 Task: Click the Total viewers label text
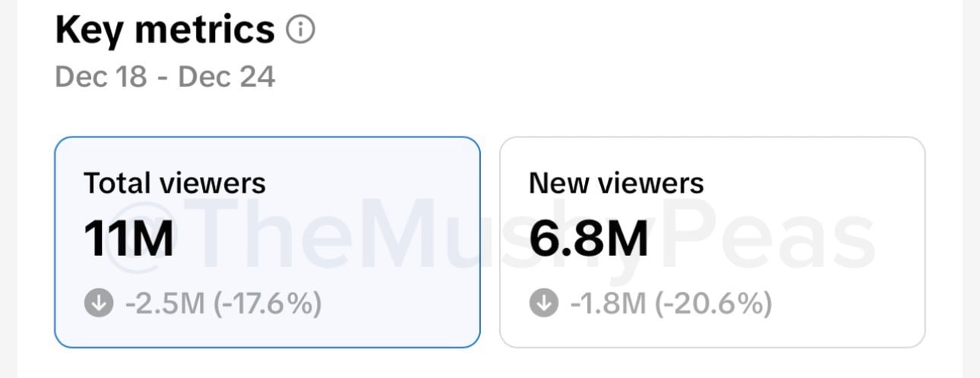(175, 183)
